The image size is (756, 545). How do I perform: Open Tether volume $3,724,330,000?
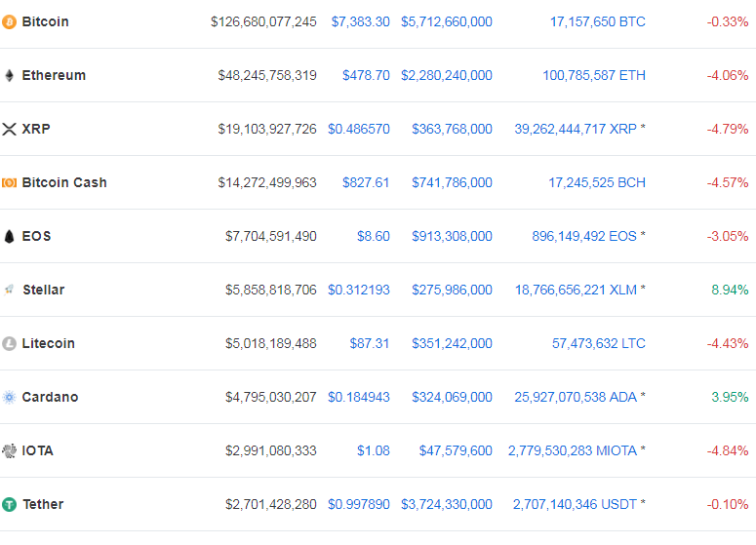point(447,504)
